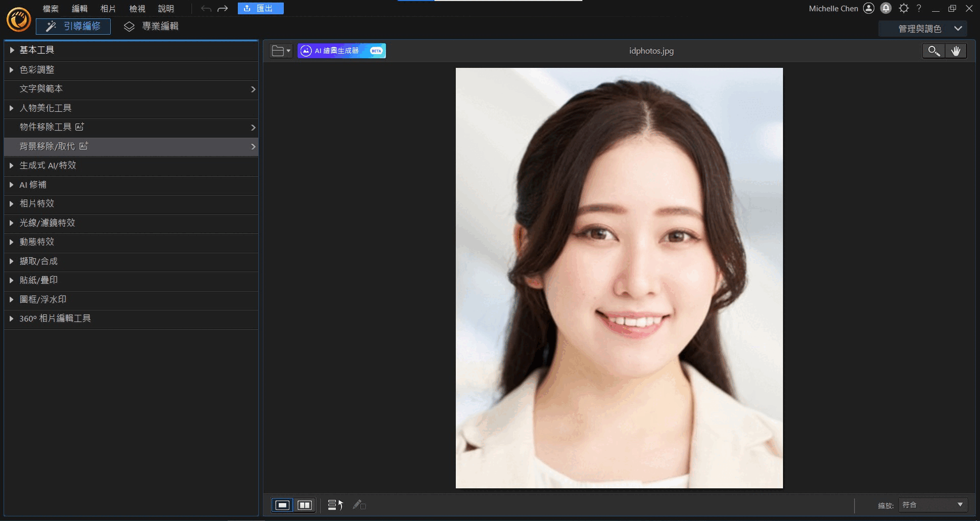Open the history list icon in bottom toolbar
980x521 pixels.
tap(335, 505)
